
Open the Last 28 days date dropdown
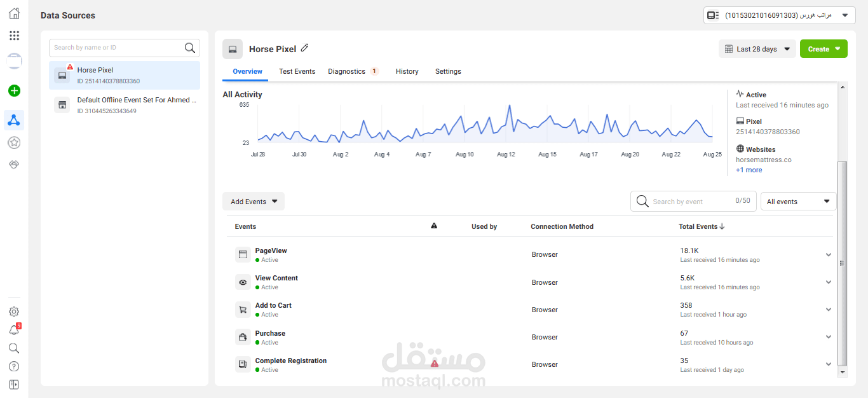[x=757, y=49]
